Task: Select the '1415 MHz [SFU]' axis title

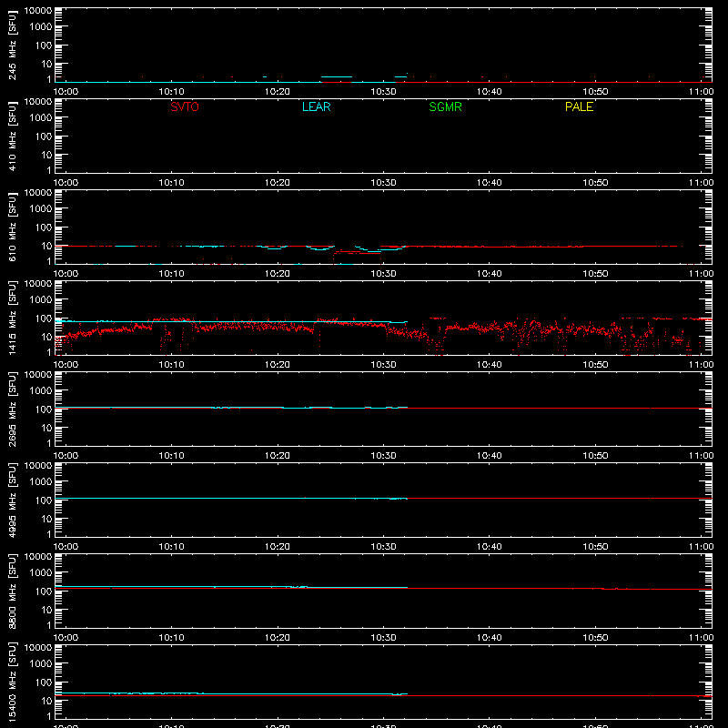Action: coord(12,318)
